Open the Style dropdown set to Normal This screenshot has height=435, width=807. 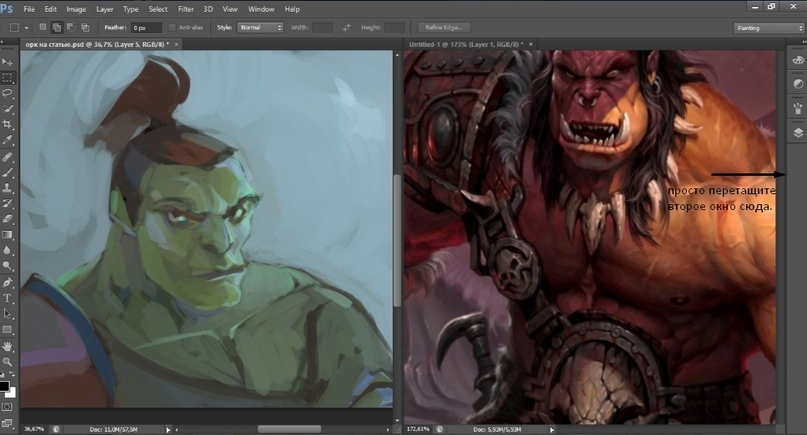[x=260, y=27]
